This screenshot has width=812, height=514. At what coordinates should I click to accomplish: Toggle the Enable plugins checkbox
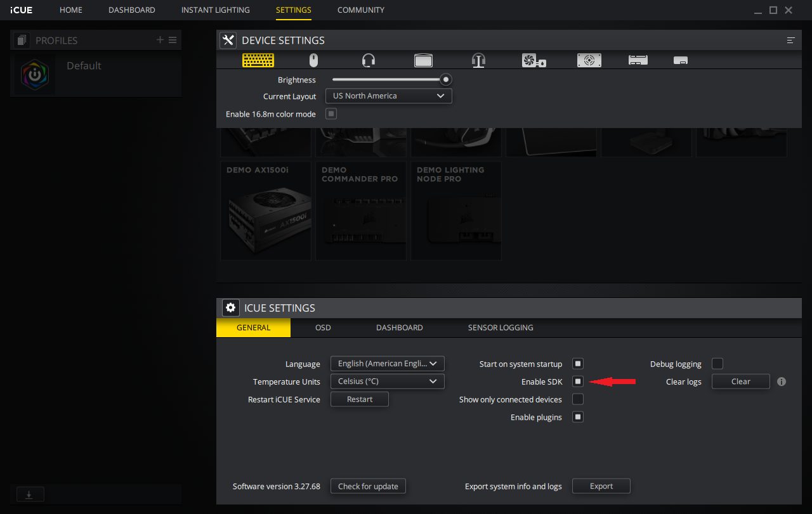[578, 417]
